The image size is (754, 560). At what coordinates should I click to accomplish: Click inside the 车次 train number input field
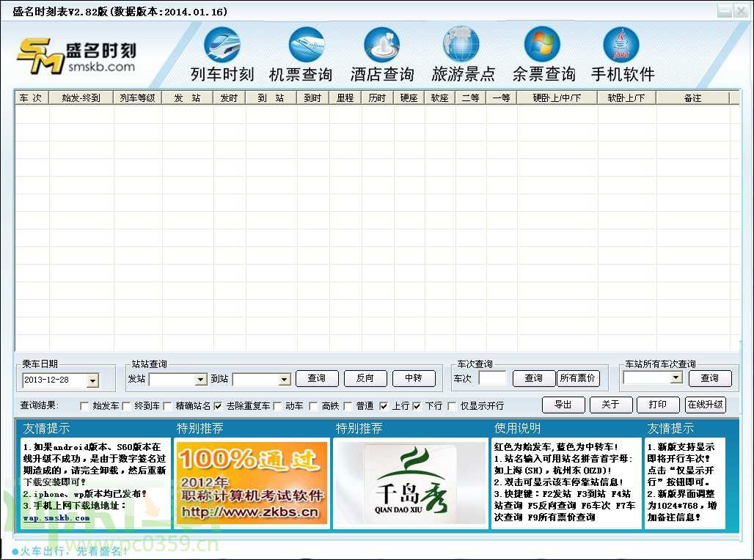point(494,378)
